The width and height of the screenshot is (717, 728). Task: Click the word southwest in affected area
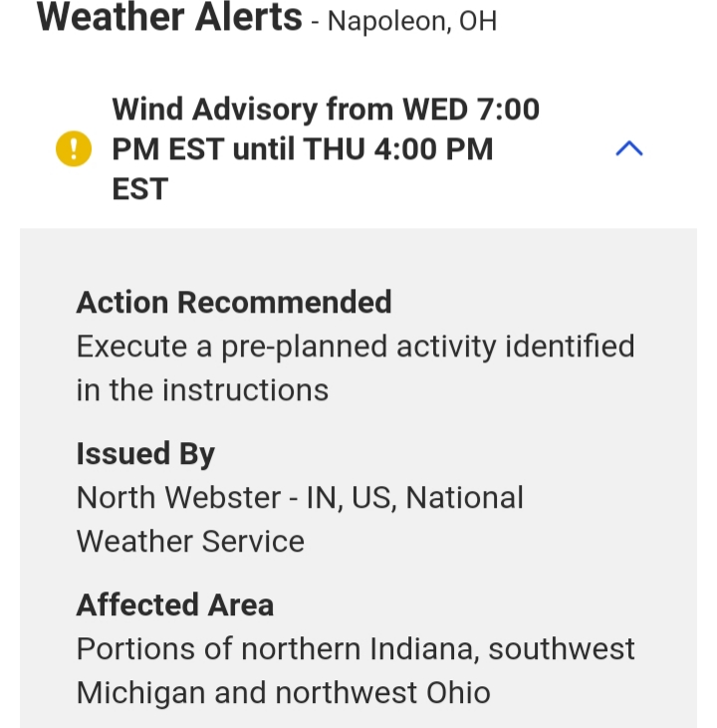[x=562, y=648]
